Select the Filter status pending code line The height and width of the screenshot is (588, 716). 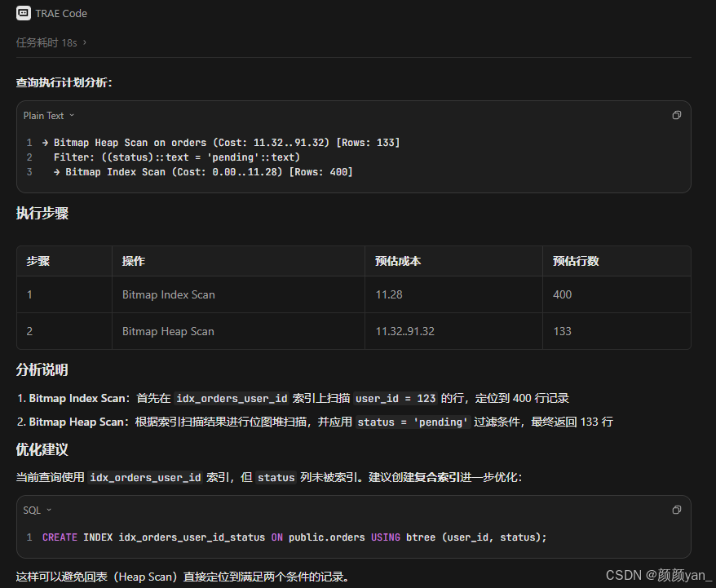pos(177,157)
